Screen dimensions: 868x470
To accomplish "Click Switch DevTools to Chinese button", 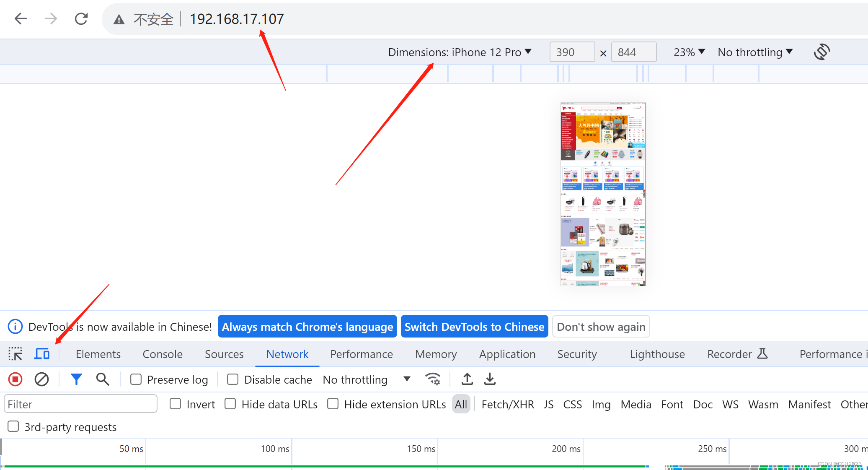I will [x=474, y=327].
